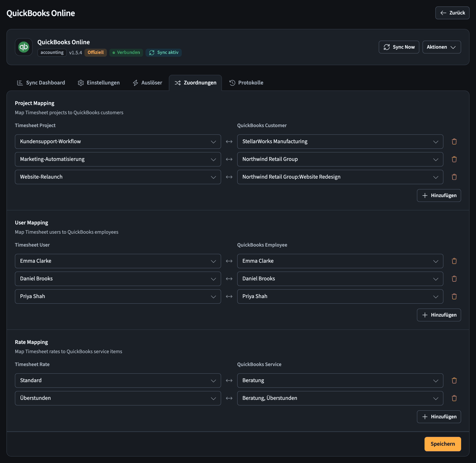Expand the Daniel Brooks QuickBooks Employee dropdown
Screen dimensions: 476x463
[x=340, y=279]
